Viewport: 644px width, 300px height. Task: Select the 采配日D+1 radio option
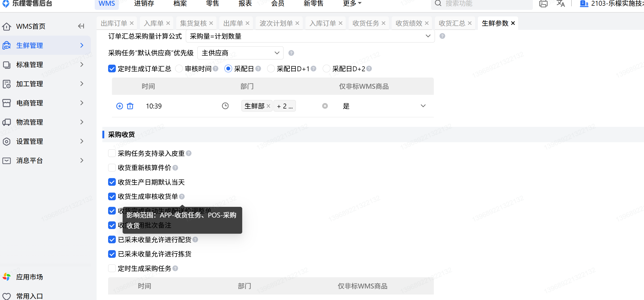[x=271, y=68]
